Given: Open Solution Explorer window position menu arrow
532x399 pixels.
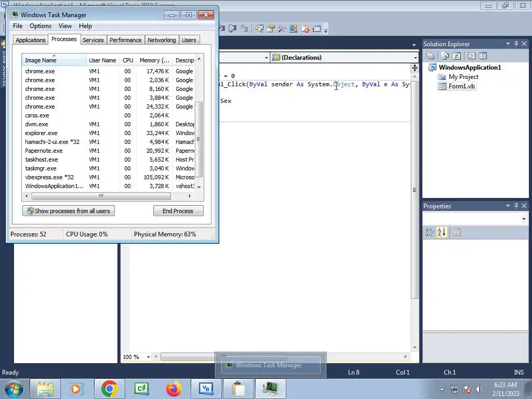Looking at the screenshot, I should click(x=508, y=44).
